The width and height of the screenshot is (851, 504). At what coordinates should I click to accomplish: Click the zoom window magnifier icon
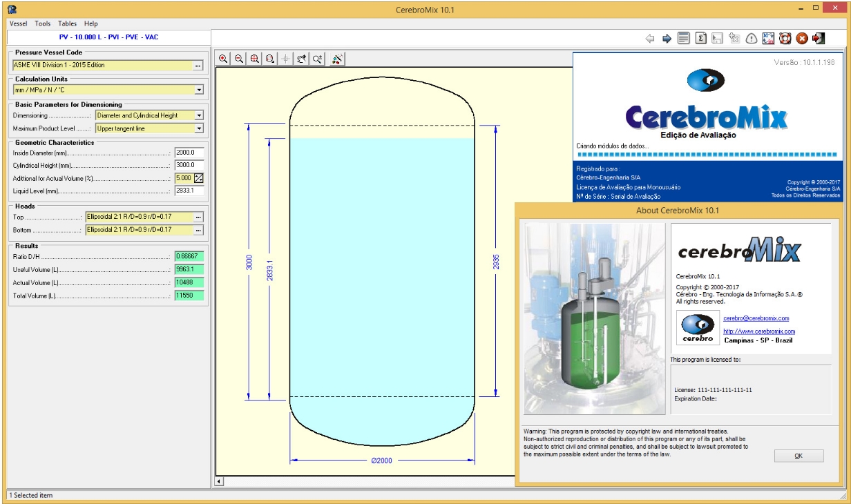click(270, 59)
